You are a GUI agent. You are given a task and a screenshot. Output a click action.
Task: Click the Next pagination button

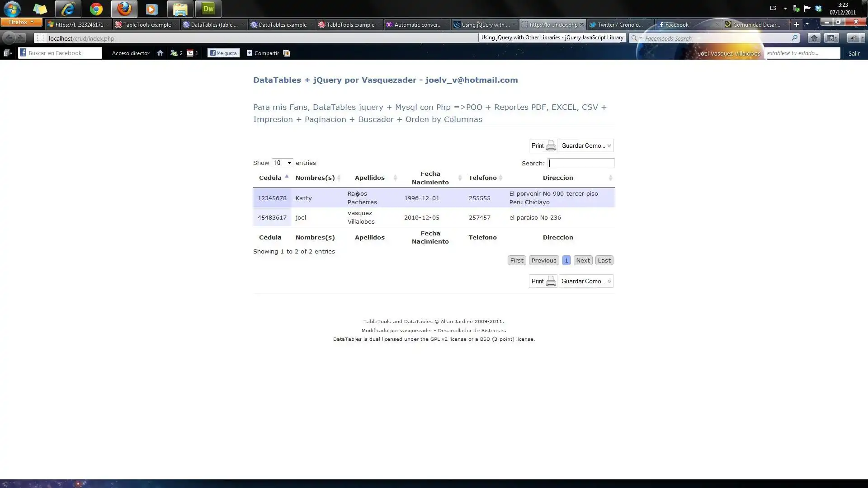coord(583,261)
